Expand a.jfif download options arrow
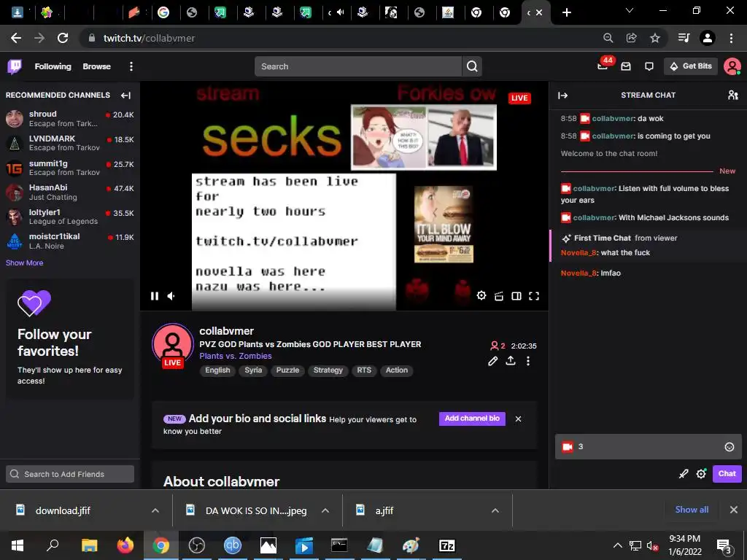This screenshot has width=747, height=560. click(x=495, y=510)
